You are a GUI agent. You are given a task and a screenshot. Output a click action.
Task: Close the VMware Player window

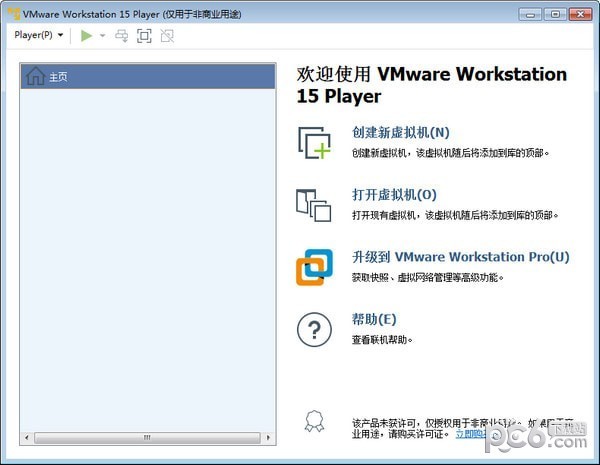tap(580, 15)
